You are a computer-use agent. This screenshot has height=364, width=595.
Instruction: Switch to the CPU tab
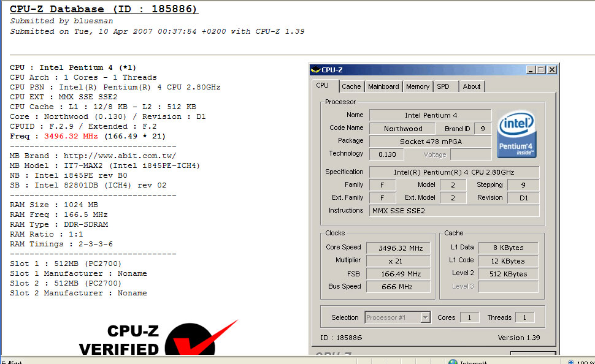323,85
